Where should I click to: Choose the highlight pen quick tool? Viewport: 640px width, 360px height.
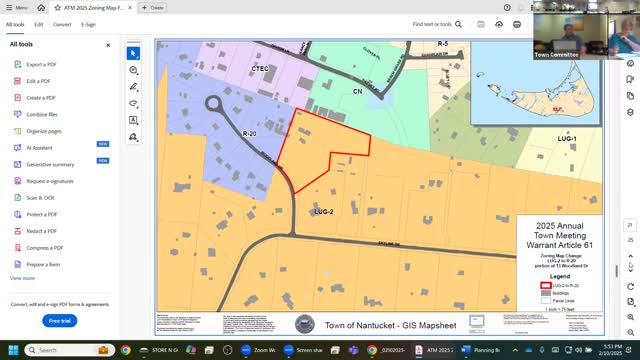133,87
